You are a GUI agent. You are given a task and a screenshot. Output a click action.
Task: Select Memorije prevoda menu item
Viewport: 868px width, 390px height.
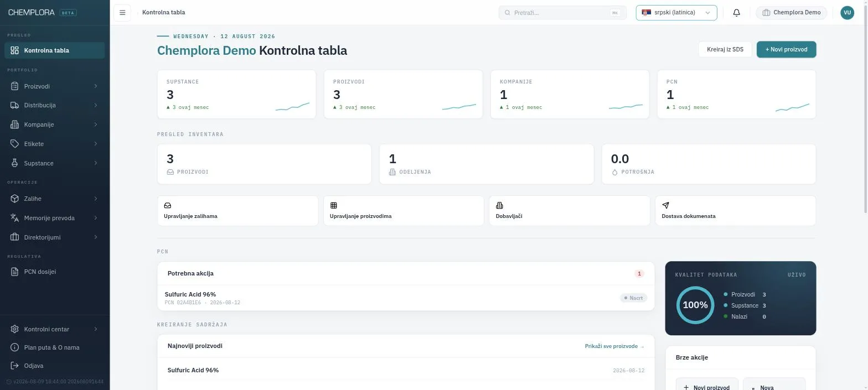click(x=55, y=218)
